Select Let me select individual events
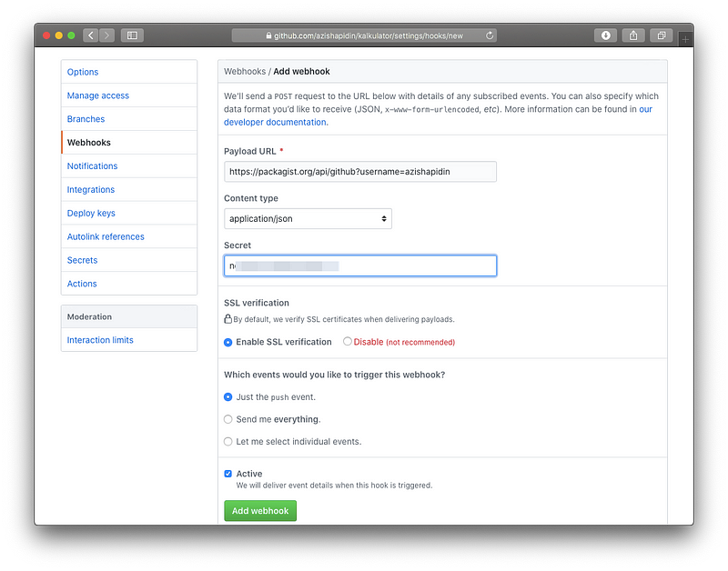Viewport: 728px width, 571px height. coord(228,441)
